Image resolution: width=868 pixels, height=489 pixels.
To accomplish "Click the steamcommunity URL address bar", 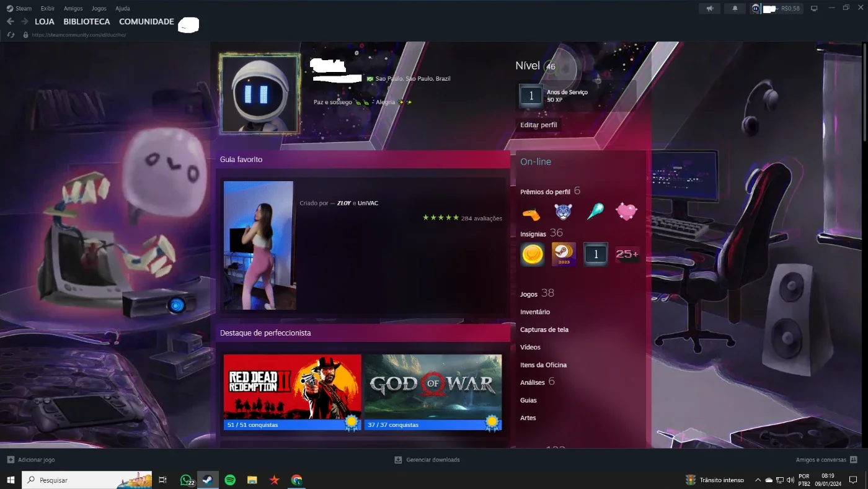I will 79,35.
